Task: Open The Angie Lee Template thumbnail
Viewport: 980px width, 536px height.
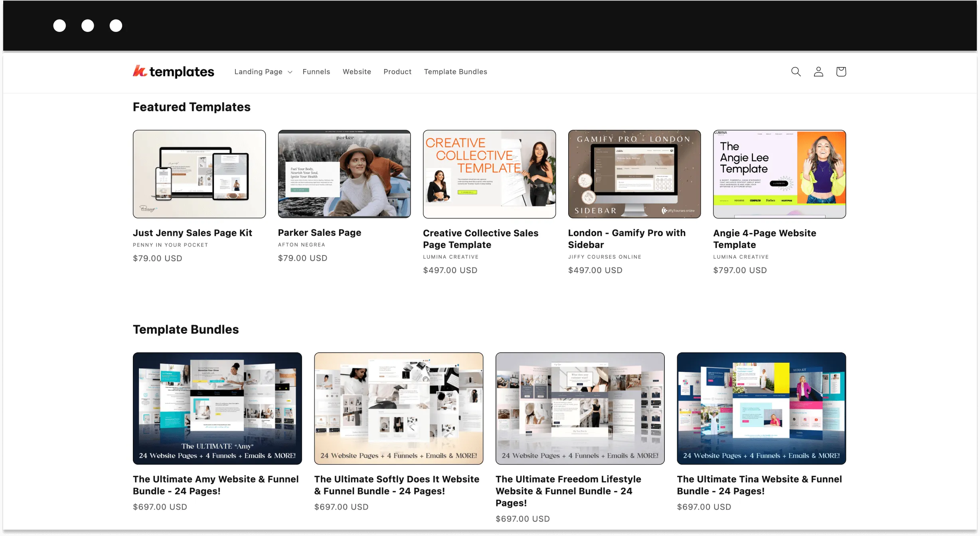Action: 779,174
